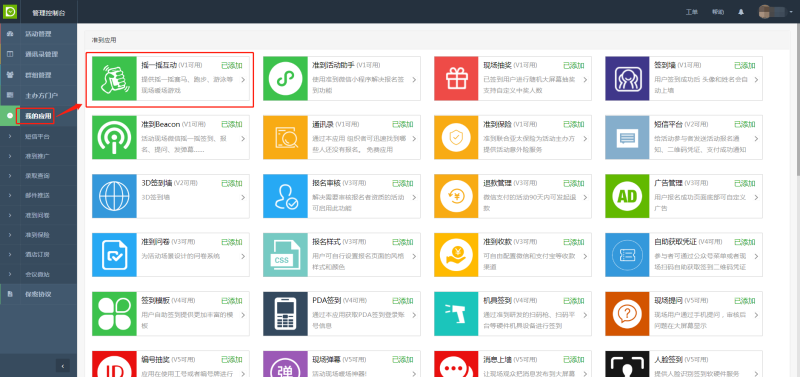
Task: Open the 签到模板 four-leaf icon
Action: (x=114, y=314)
